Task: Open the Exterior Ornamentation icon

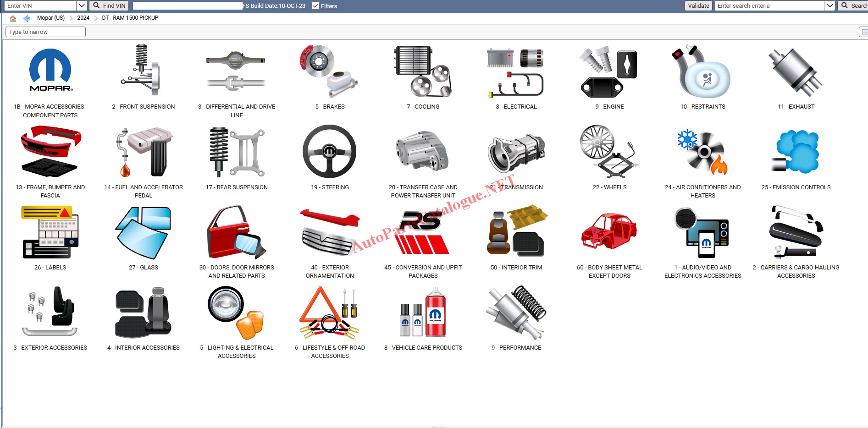Action: tap(329, 232)
